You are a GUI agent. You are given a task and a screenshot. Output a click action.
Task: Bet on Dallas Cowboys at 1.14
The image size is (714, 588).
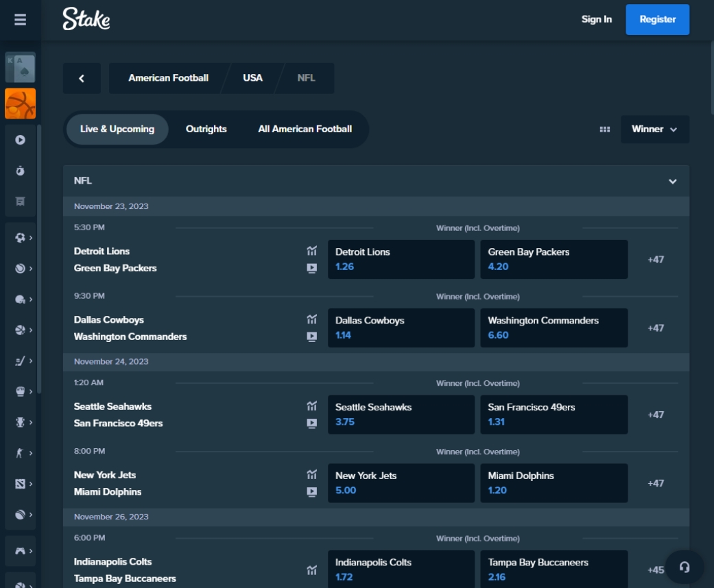[x=401, y=328]
